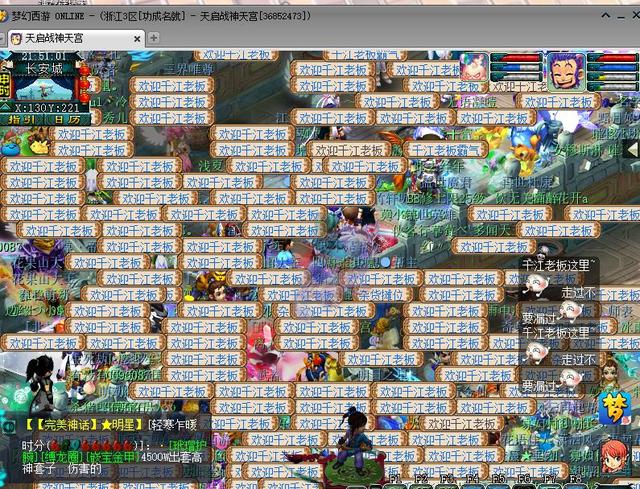Click the player's yellow anger bar

tap(613, 76)
